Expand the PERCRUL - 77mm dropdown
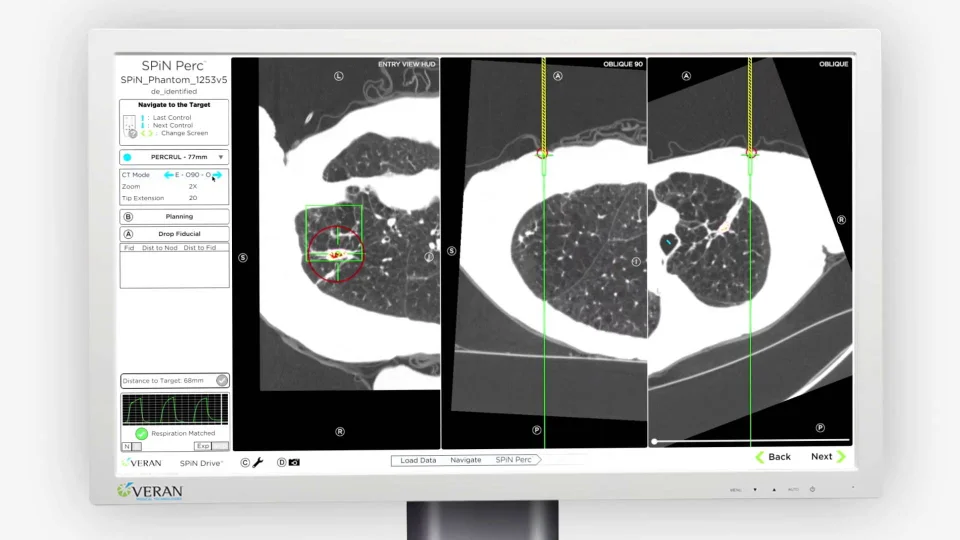The width and height of the screenshot is (960, 540). pos(221,157)
